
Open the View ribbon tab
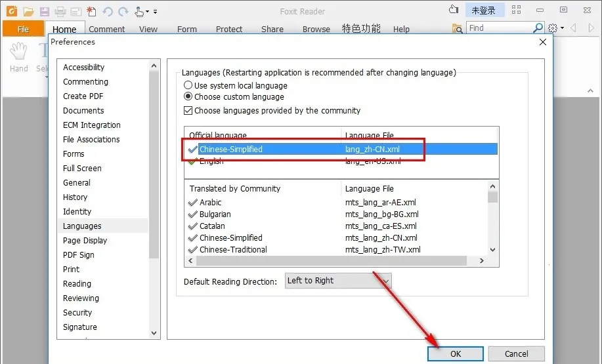coord(148,29)
